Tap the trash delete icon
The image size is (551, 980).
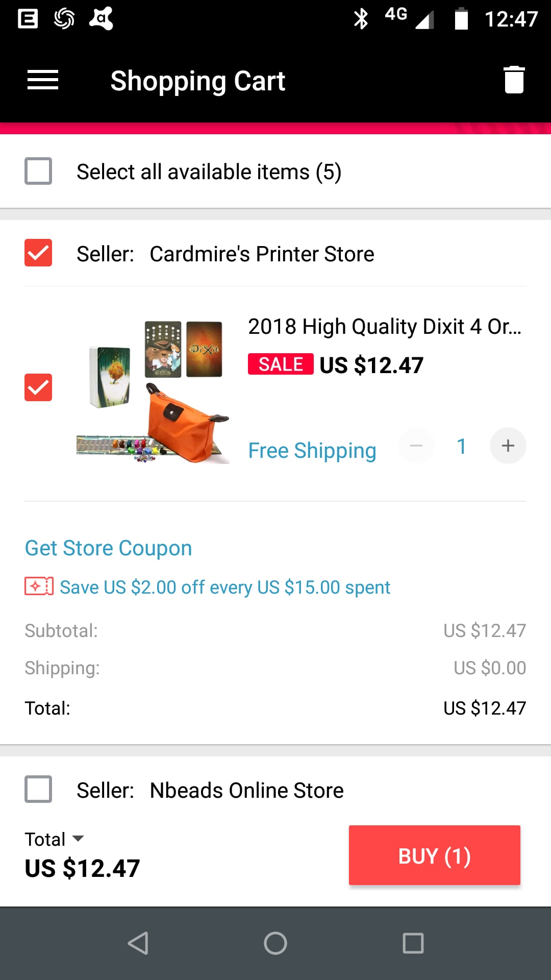(x=514, y=80)
